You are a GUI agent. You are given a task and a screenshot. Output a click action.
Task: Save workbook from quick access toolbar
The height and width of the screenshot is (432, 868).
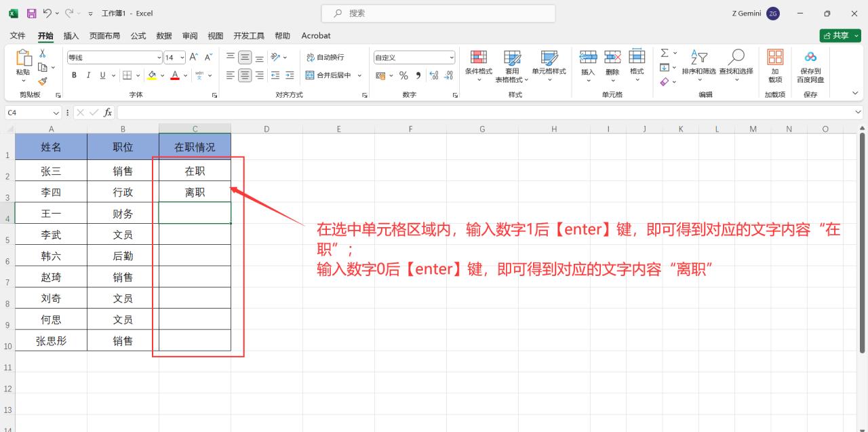tap(31, 13)
